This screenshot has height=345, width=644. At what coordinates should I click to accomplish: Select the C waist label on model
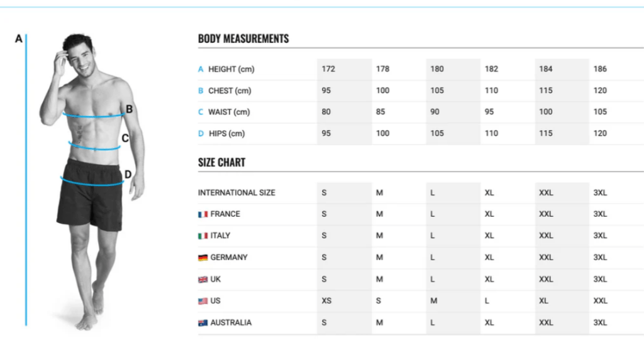coord(125,138)
